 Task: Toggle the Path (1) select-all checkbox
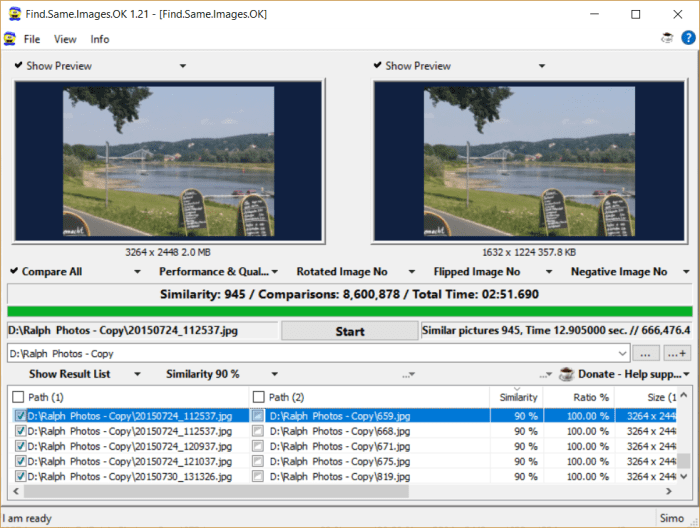coord(19,397)
